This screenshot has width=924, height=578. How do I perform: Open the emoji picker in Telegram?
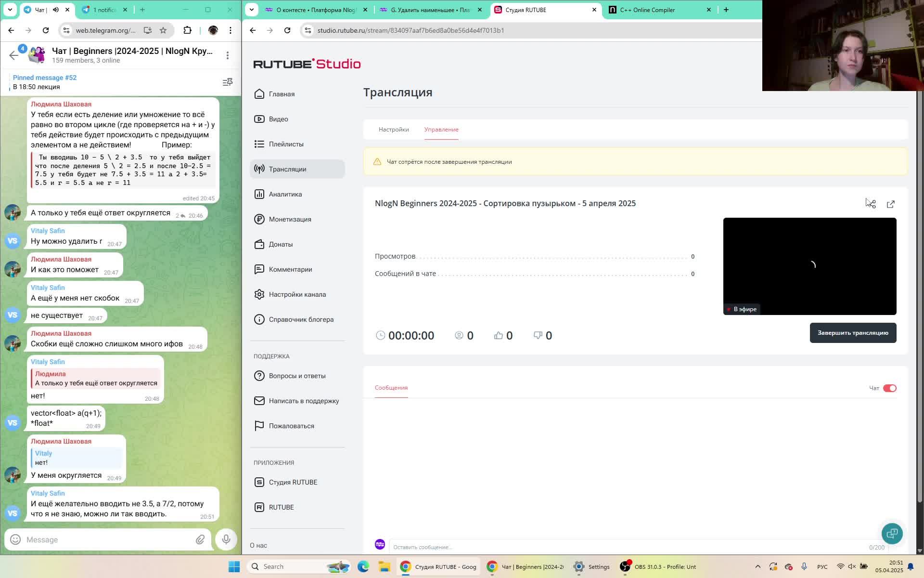14,539
